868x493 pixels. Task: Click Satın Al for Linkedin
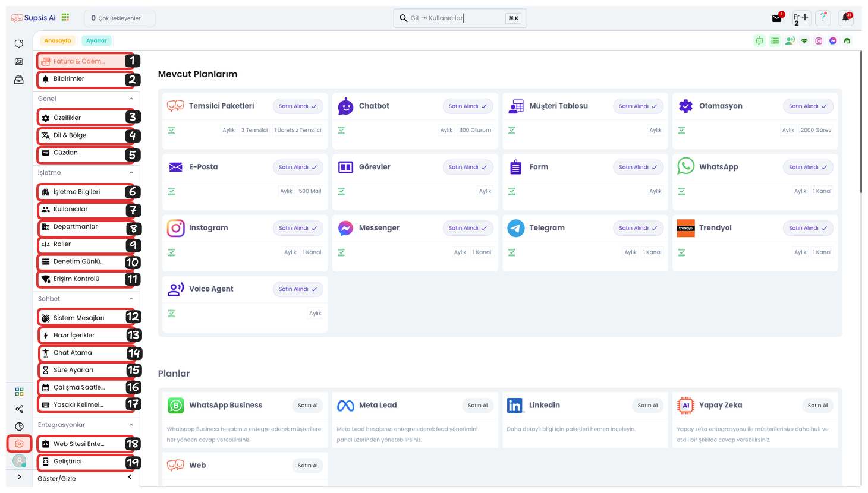click(x=647, y=406)
